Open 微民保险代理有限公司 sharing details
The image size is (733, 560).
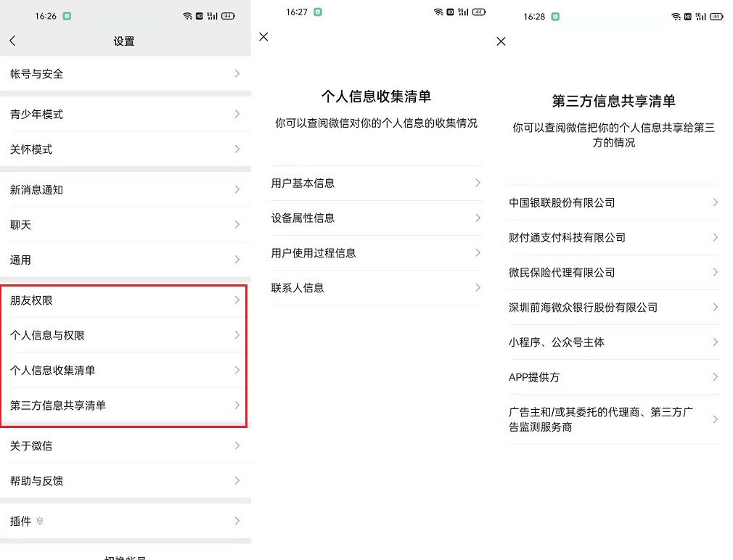[x=614, y=272]
